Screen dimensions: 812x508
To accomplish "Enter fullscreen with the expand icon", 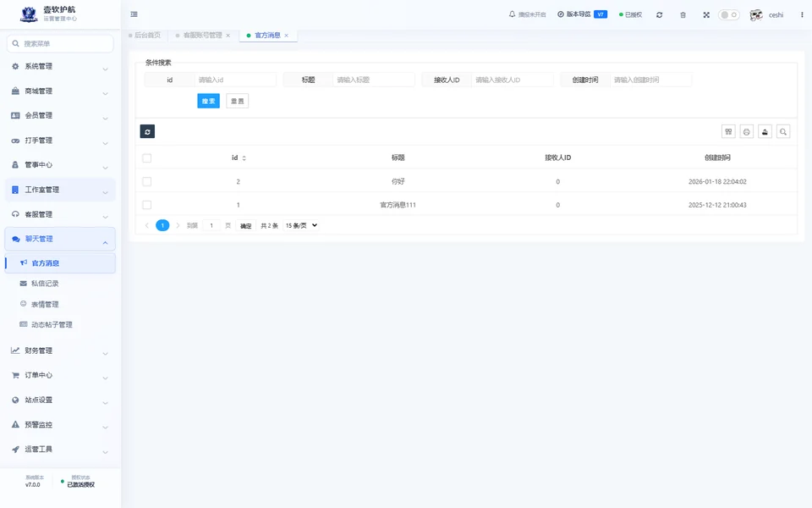I will tap(706, 15).
